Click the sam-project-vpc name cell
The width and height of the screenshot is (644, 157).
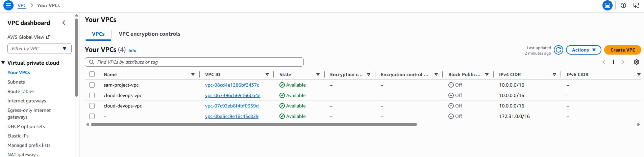click(x=121, y=85)
